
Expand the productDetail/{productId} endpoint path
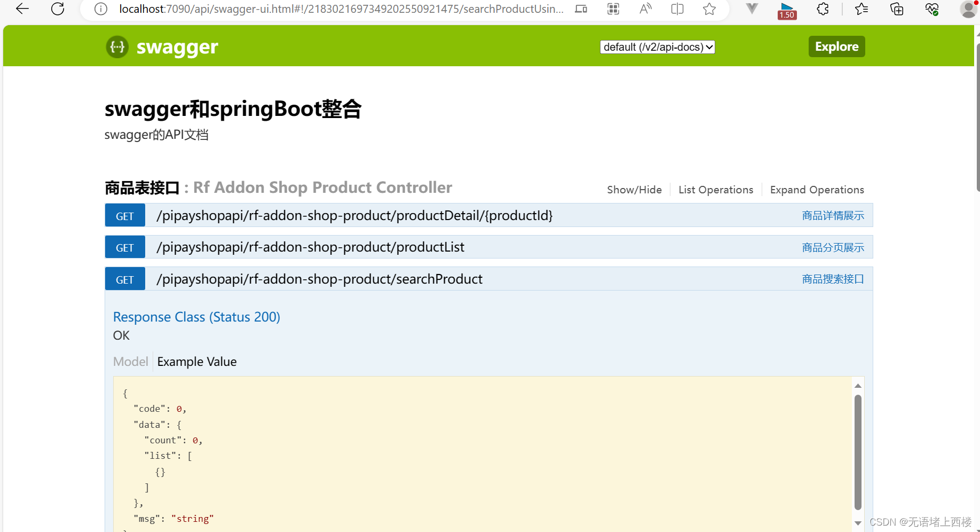click(x=354, y=215)
